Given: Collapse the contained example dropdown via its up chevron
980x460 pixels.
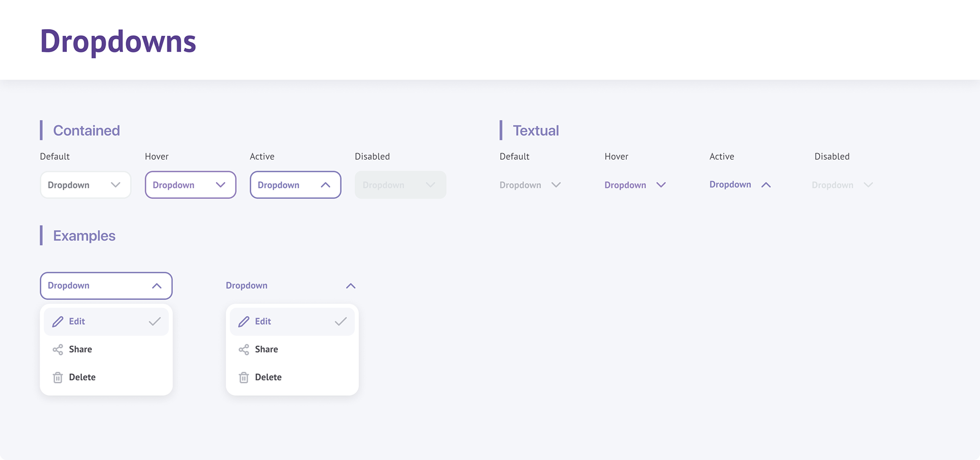Looking at the screenshot, I should (157, 286).
